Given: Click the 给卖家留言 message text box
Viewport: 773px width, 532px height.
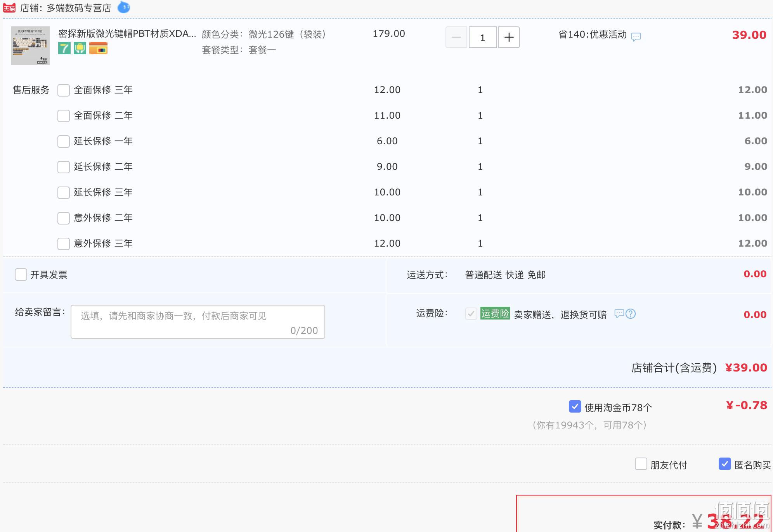Looking at the screenshot, I should point(198,322).
